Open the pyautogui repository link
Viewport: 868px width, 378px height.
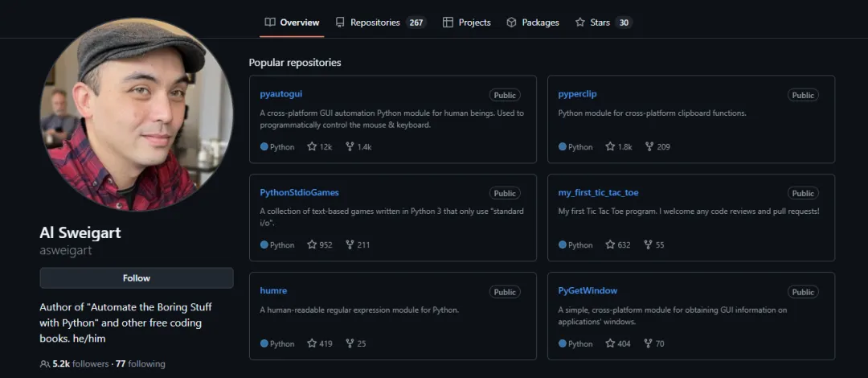tap(281, 94)
